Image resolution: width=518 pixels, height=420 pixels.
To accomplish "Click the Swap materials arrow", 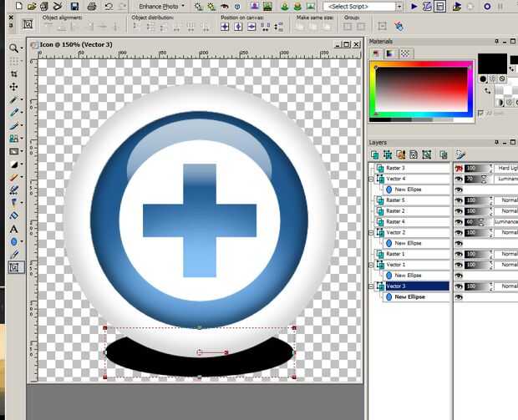I will point(488,90).
